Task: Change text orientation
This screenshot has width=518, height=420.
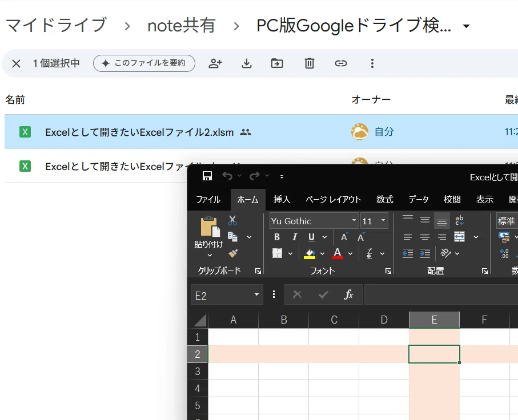Action: click(x=445, y=253)
